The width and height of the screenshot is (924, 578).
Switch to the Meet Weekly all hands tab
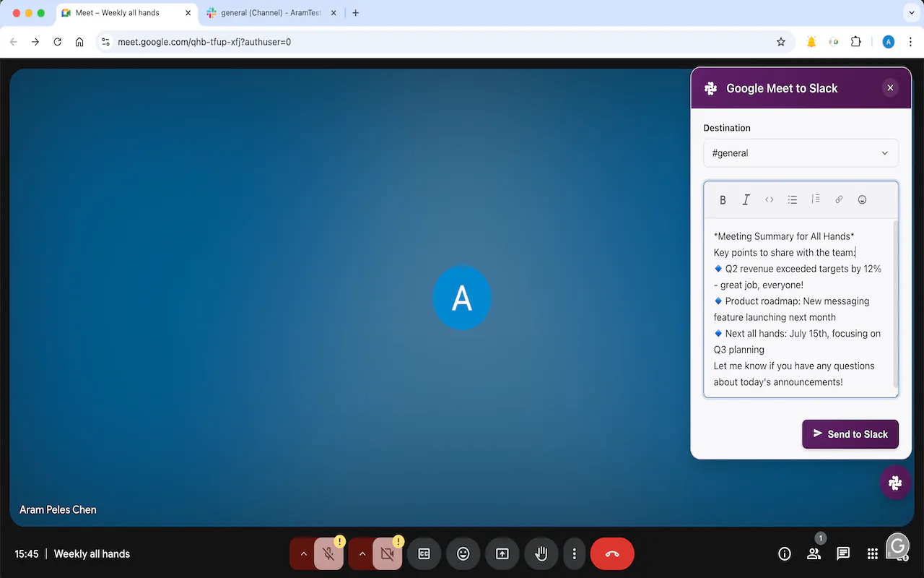126,13
